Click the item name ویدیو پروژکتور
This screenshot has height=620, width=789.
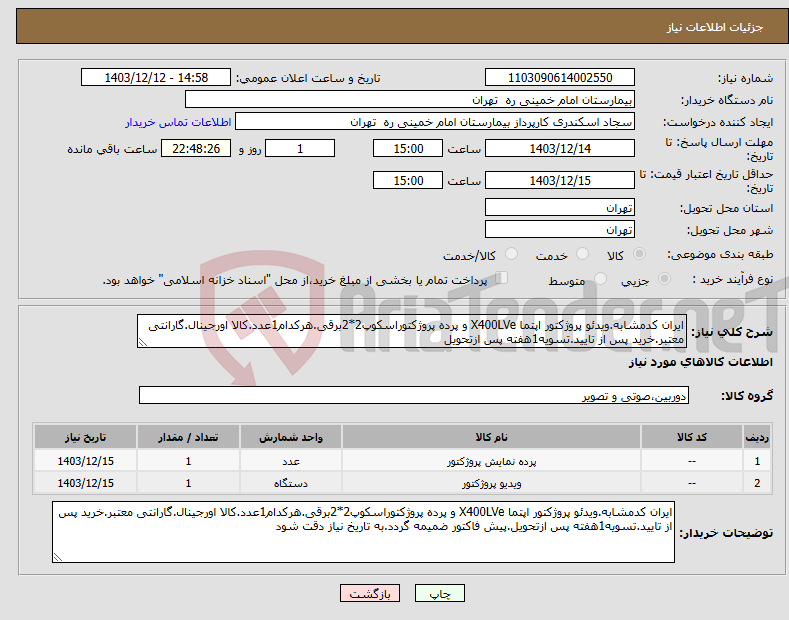tap(492, 484)
